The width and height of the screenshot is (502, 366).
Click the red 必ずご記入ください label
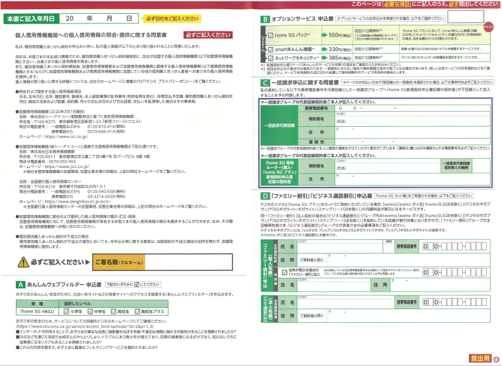click(x=208, y=35)
